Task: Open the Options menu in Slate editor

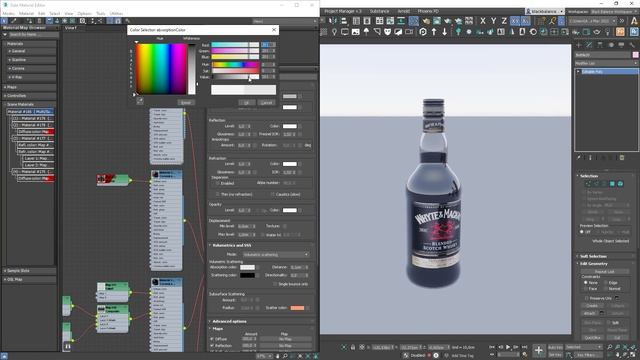Action: (x=84, y=13)
